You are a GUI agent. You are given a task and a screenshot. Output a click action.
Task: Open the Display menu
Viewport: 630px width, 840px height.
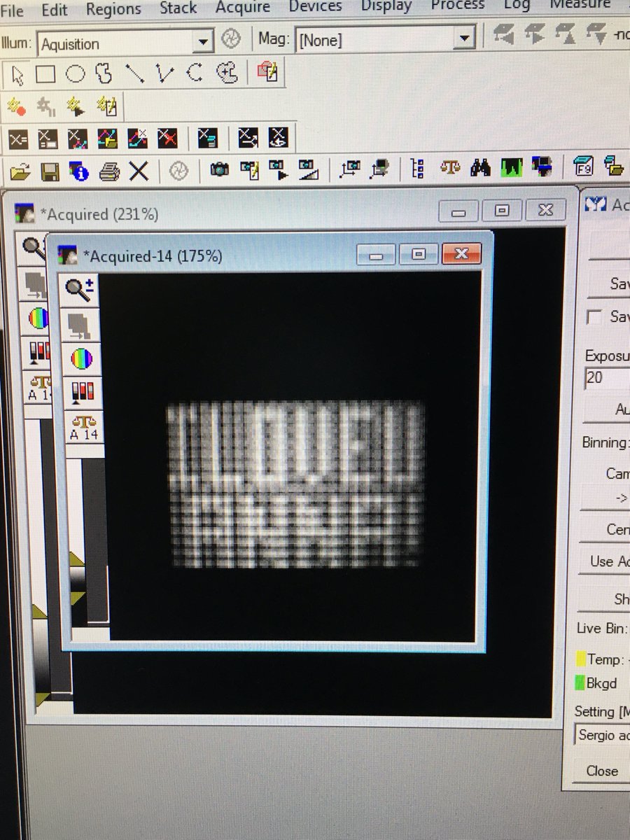(x=386, y=6)
